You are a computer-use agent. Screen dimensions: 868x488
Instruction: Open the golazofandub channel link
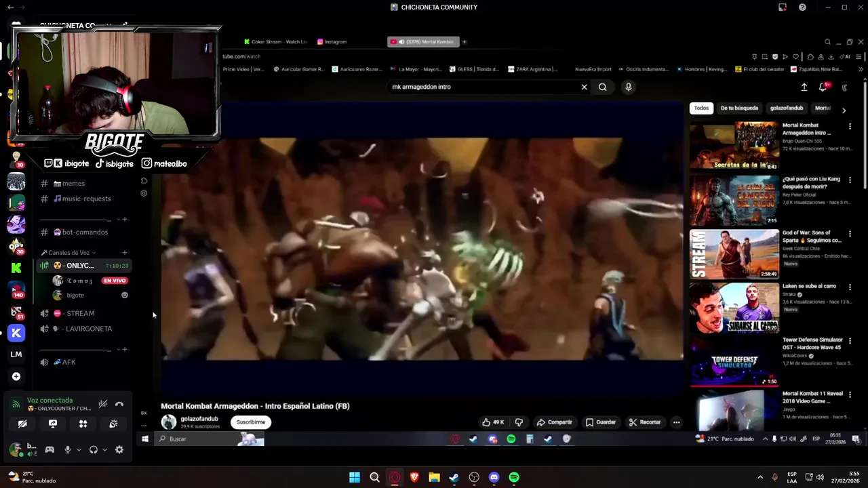(199, 419)
